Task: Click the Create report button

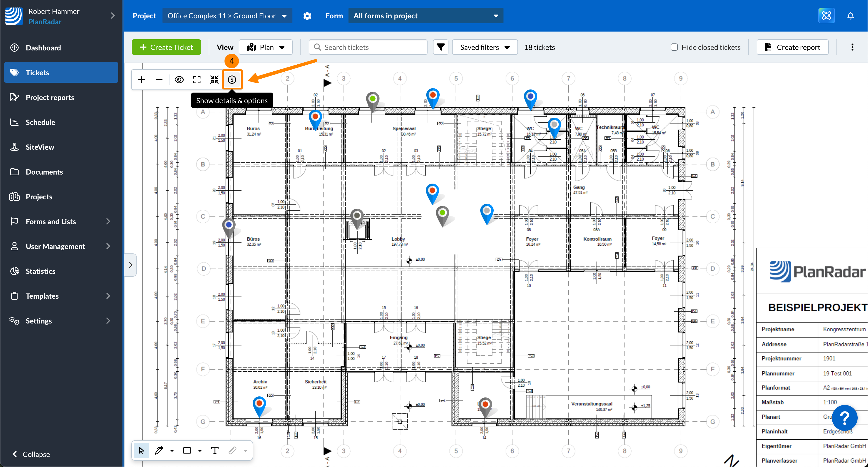Action: (x=792, y=47)
